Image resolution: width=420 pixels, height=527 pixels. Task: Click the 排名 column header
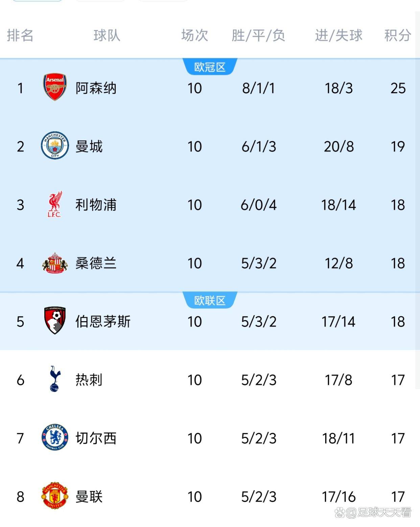pos(20,35)
